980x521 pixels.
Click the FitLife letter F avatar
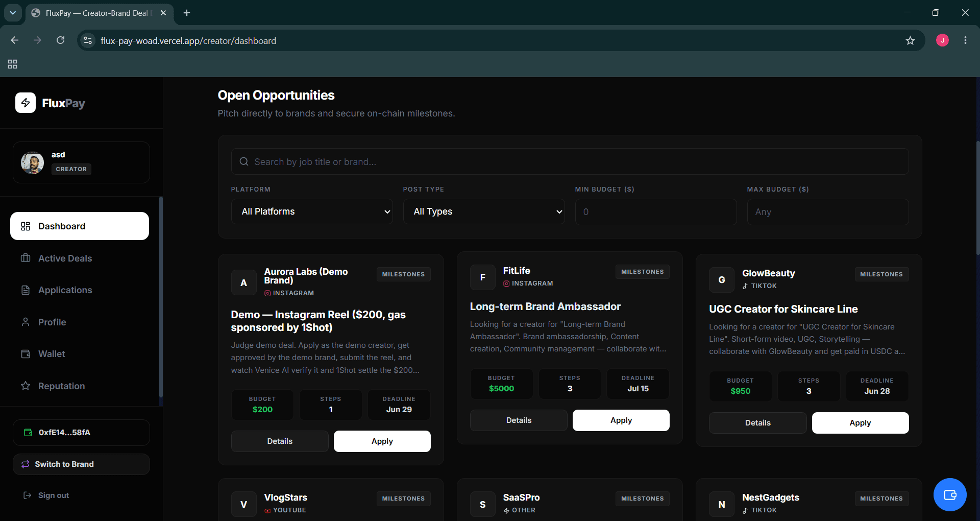click(x=483, y=277)
